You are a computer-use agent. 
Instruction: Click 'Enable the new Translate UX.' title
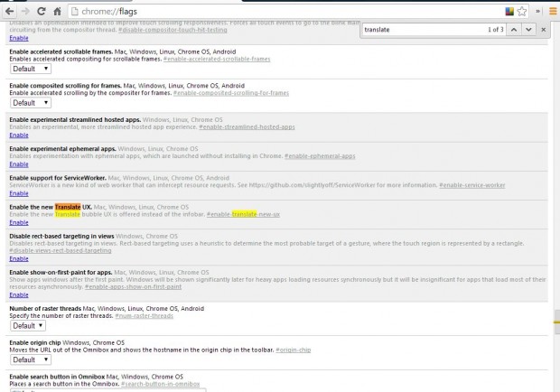click(x=51, y=207)
